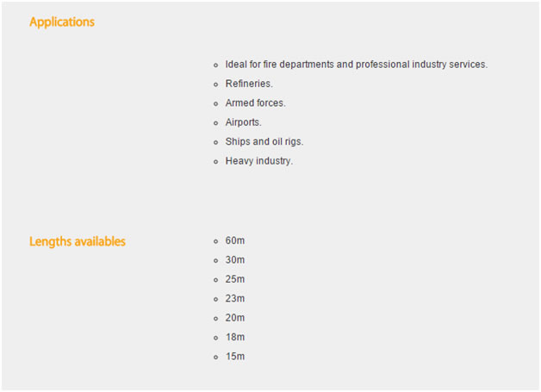Select the fire departments list item text

pyautogui.click(x=356, y=65)
